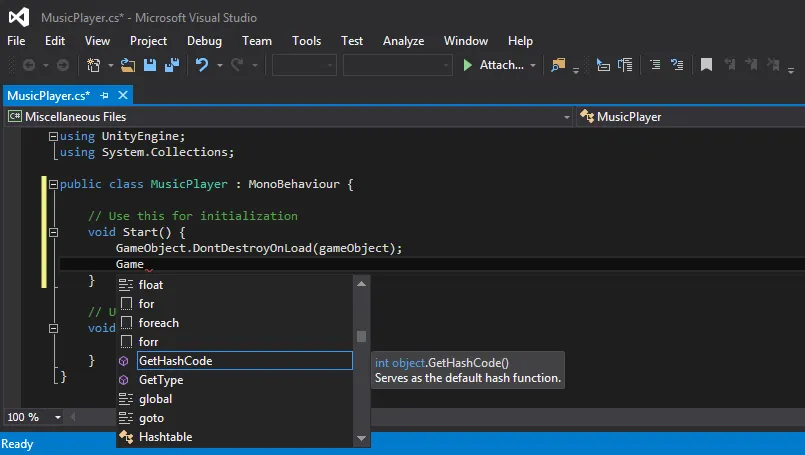Viewport: 805px width, 455px height.
Task: Switch to the MusicPlayer.cs* tab
Action: click(x=49, y=96)
